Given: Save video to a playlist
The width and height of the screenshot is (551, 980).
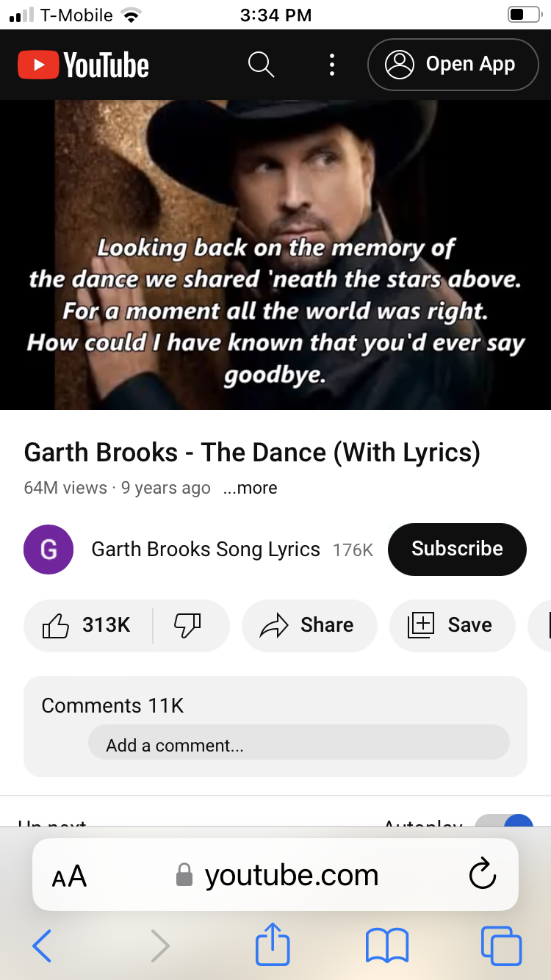Looking at the screenshot, I should (x=452, y=625).
